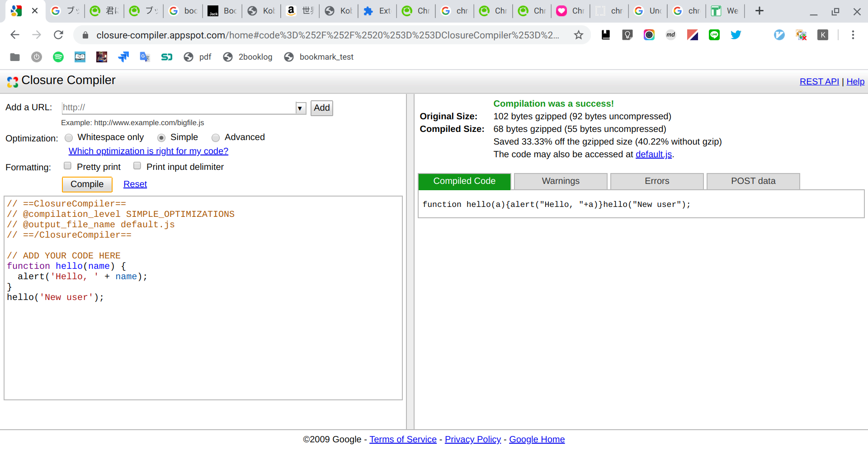
Task: Click the '@output_file_name default.js' comment line
Action: [x=91, y=225]
